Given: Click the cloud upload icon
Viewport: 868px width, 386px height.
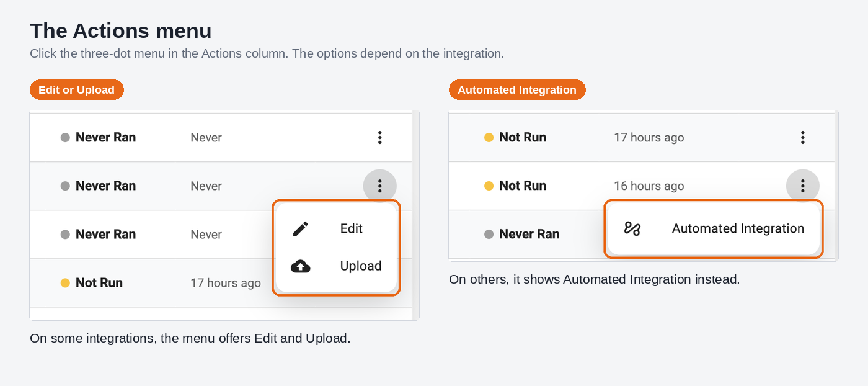Looking at the screenshot, I should pyautogui.click(x=301, y=266).
